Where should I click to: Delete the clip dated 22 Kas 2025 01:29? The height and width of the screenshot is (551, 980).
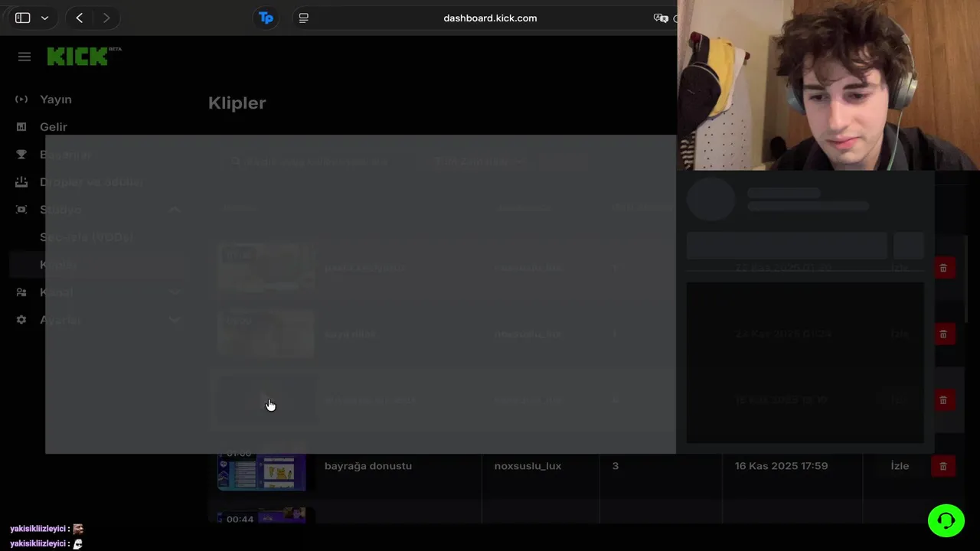pos(943,268)
